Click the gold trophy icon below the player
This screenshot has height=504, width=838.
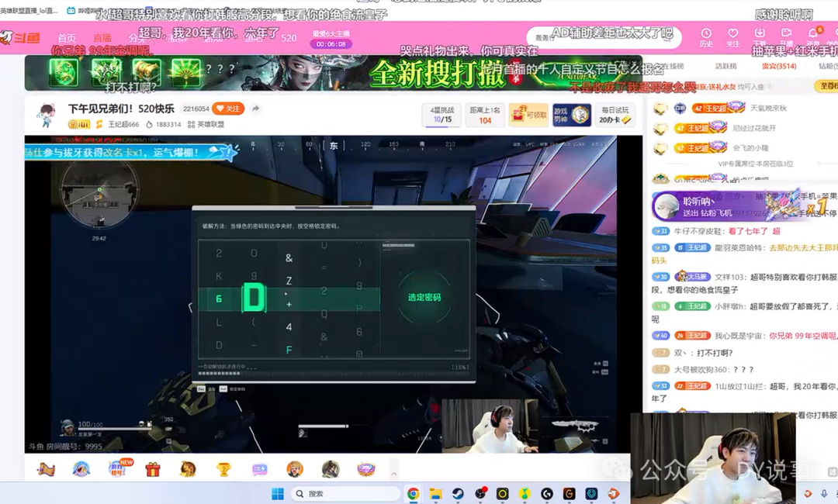pyautogui.click(x=223, y=469)
